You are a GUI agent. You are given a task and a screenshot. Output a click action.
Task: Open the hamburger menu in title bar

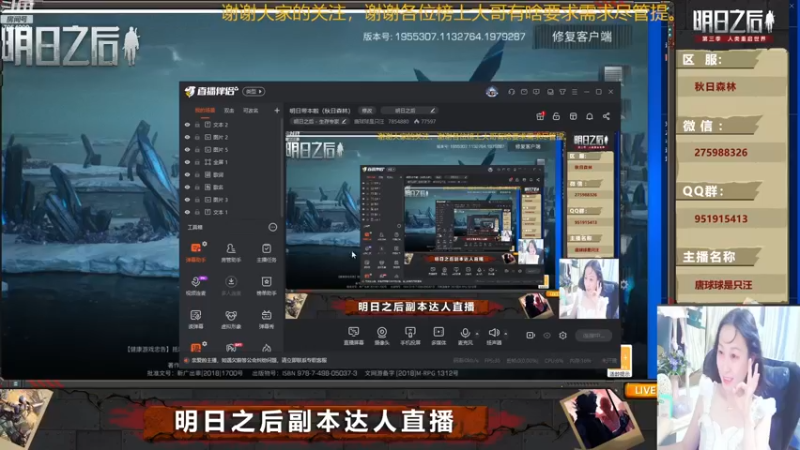pyautogui.click(x=574, y=92)
